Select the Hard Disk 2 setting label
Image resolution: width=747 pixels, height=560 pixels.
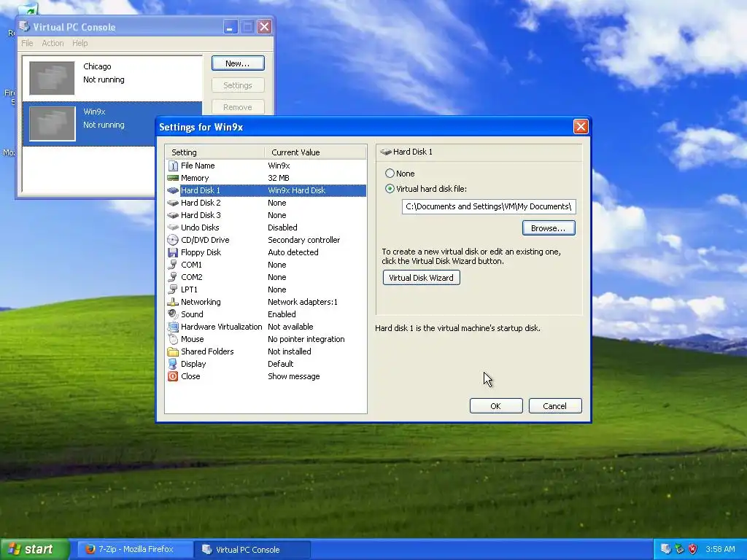click(201, 203)
